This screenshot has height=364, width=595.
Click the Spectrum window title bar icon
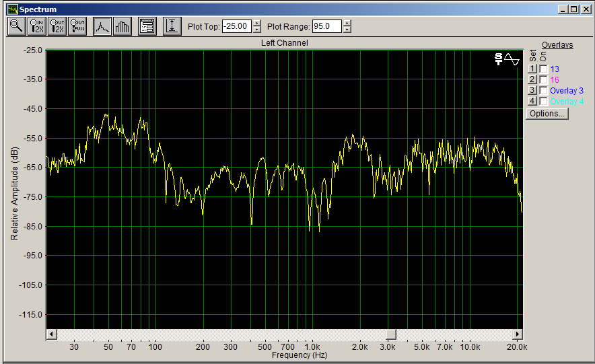pos(13,9)
